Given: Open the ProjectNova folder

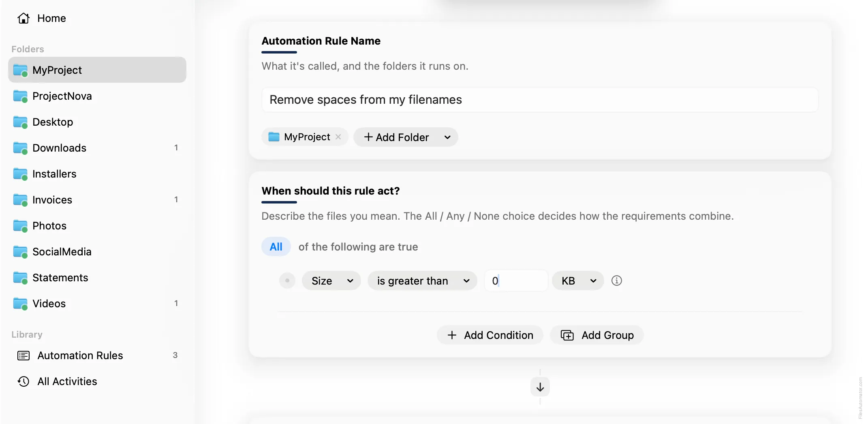Looking at the screenshot, I should coord(97,96).
